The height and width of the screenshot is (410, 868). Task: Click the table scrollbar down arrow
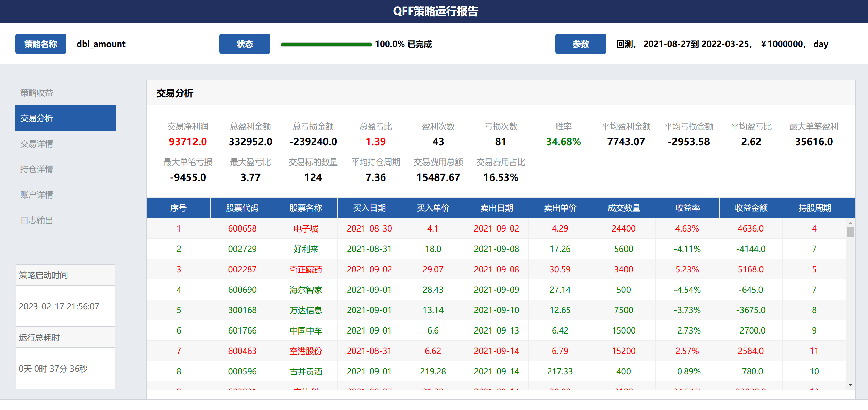point(850,385)
